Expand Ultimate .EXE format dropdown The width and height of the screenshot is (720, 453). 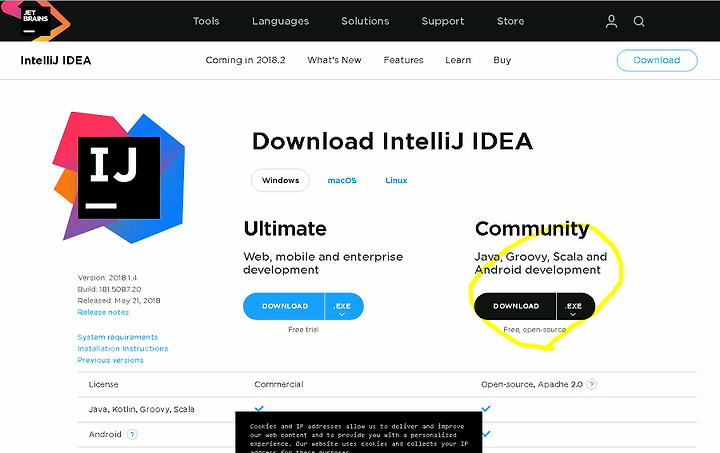point(343,306)
